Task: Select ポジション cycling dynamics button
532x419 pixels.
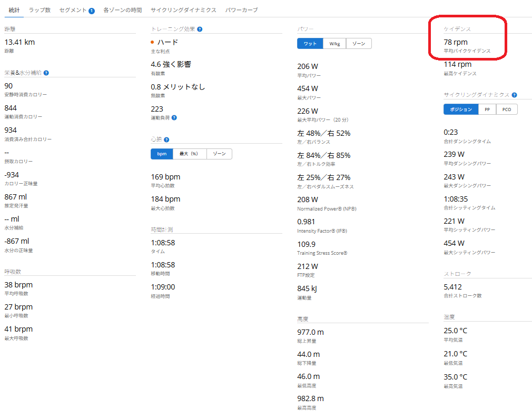Action: pyautogui.click(x=461, y=109)
